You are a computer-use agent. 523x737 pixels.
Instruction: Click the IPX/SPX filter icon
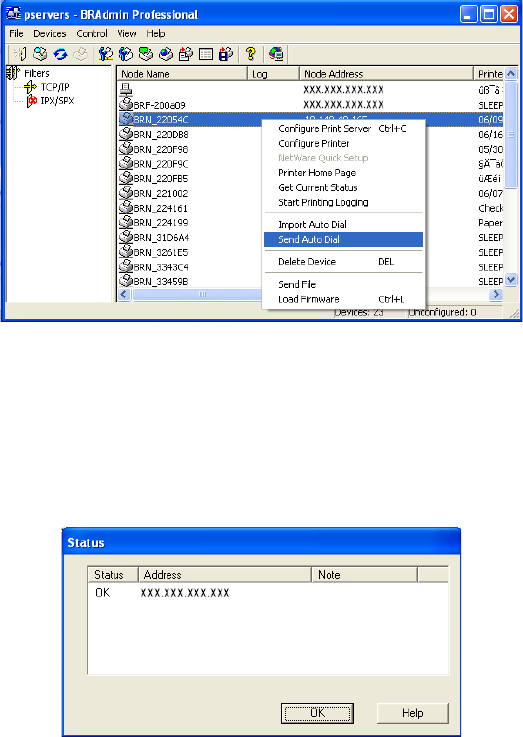coord(31,100)
